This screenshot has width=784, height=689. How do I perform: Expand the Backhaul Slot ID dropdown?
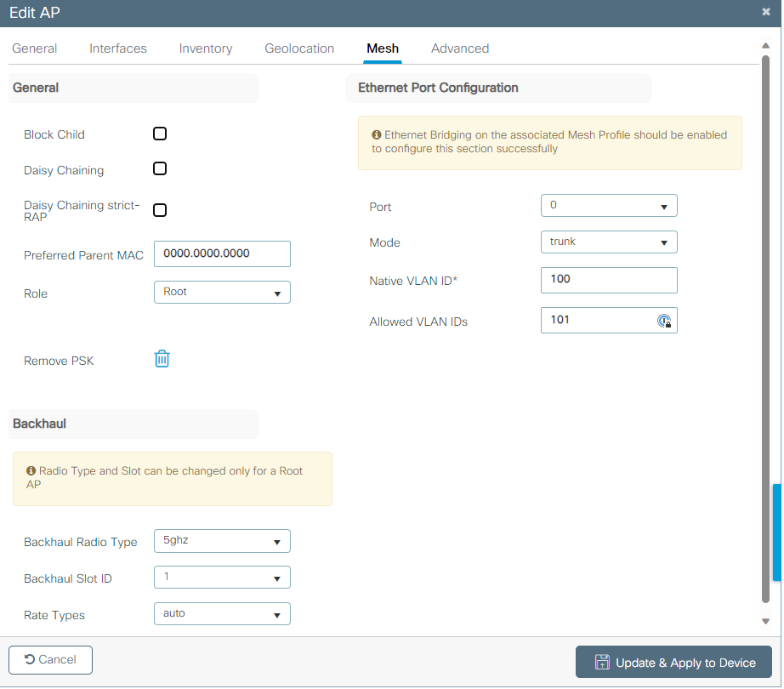click(x=223, y=578)
